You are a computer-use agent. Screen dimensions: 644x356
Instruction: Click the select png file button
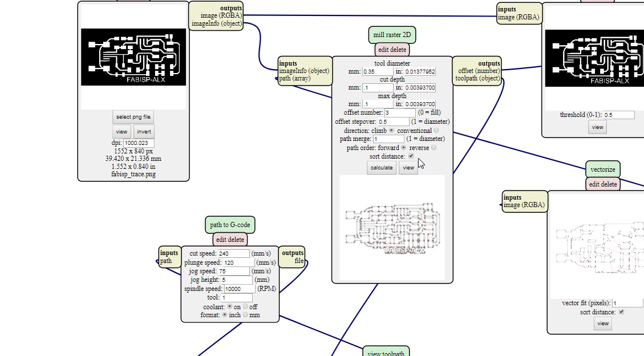[133, 117]
